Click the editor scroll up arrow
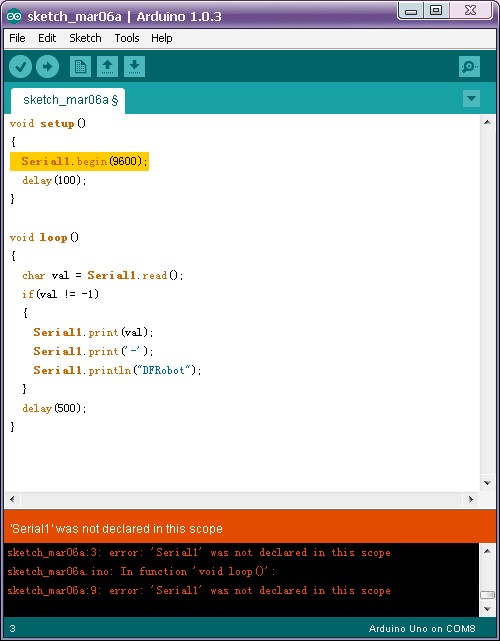This screenshot has width=500, height=641. 487,122
